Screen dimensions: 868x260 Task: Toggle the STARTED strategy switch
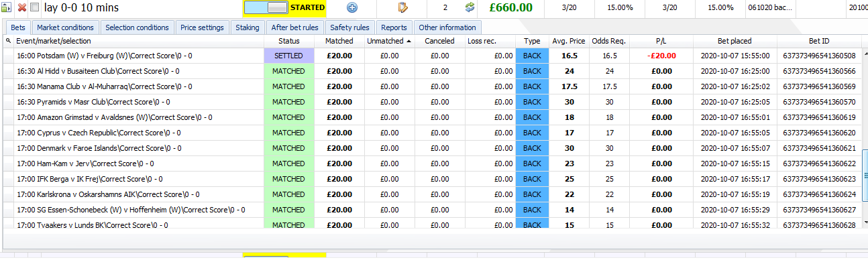coord(267,8)
